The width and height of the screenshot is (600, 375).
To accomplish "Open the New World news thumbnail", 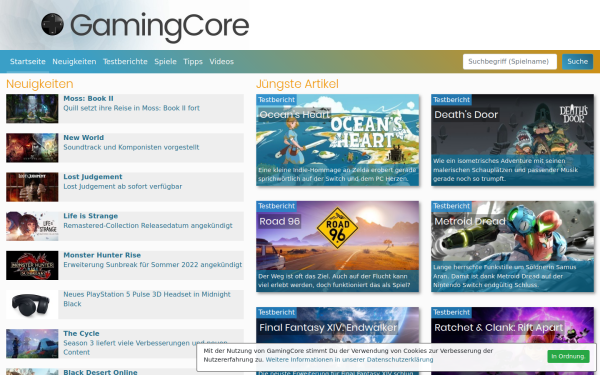I will point(32,148).
